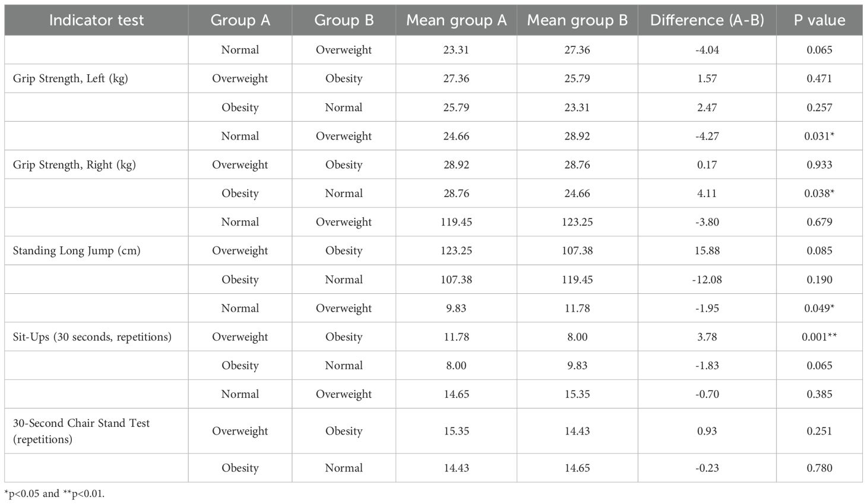Click the "Difference (A-B)" column header

[707, 20]
